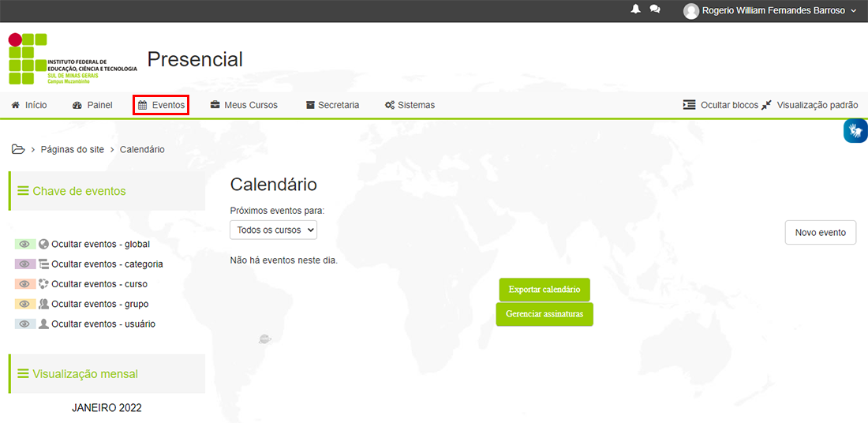
Task: Click the Gerenciar assinaturas button
Action: pyautogui.click(x=544, y=314)
